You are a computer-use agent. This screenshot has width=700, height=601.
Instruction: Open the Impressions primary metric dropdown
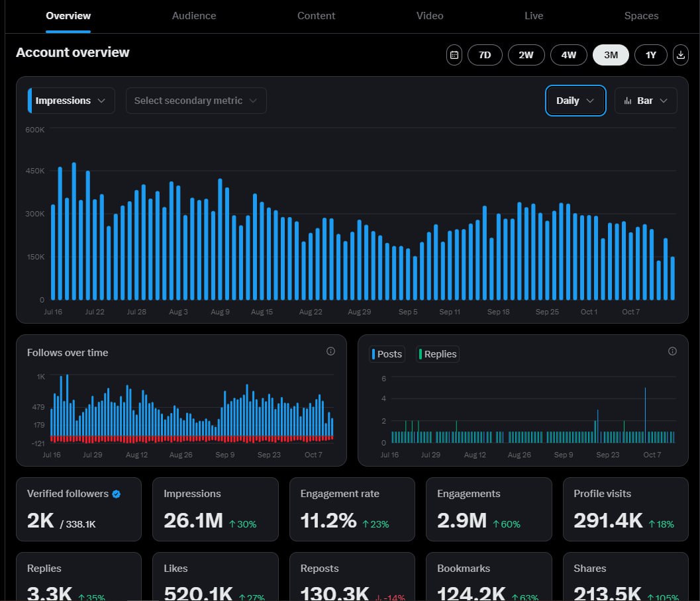pos(72,101)
